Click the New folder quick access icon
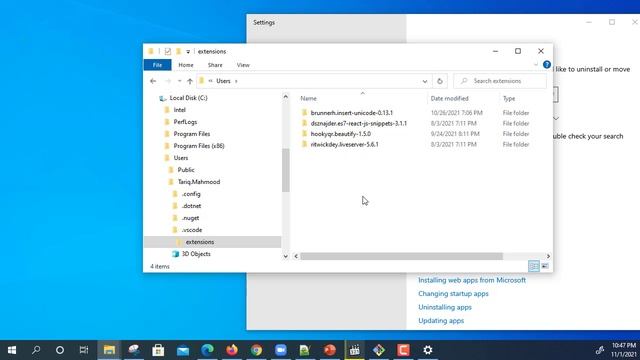The image size is (640, 360). pyautogui.click(x=178, y=51)
